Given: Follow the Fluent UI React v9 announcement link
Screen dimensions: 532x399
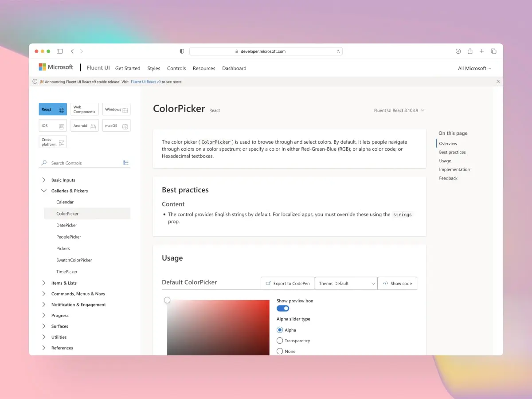Looking at the screenshot, I should [x=146, y=82].
